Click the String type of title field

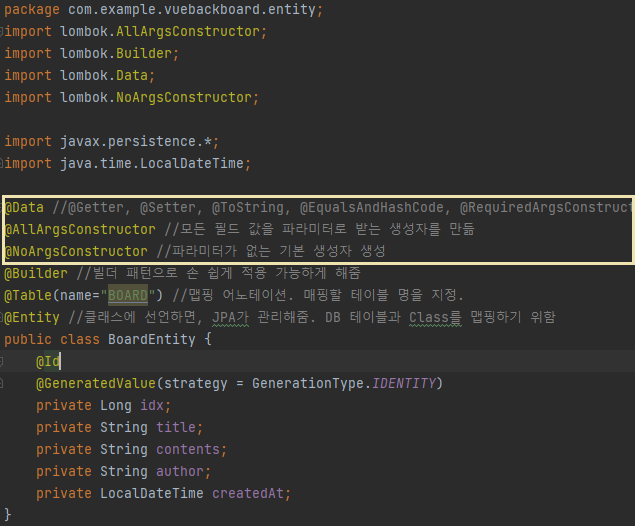tap(124, 427)
